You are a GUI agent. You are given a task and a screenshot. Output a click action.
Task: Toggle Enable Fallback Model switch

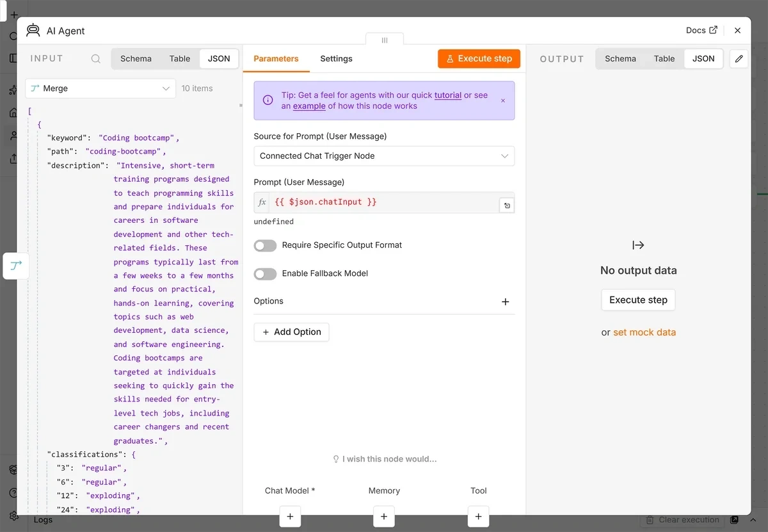265,273
